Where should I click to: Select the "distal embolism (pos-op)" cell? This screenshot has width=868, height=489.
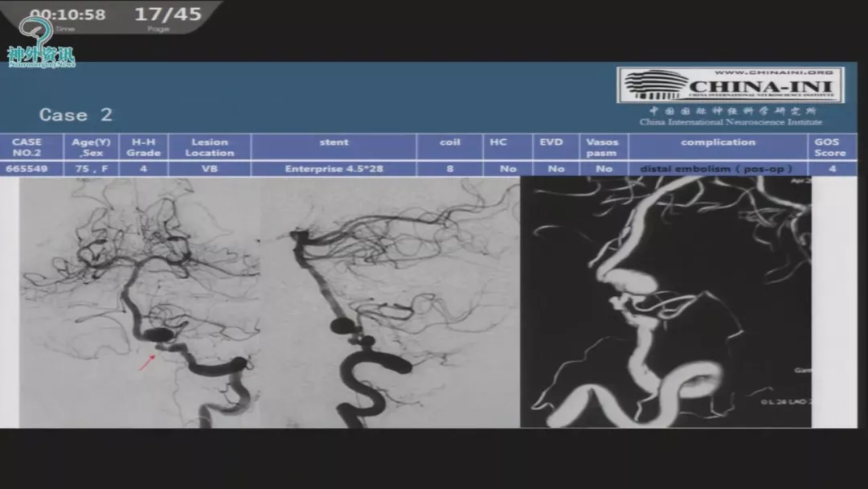(718, 169)
